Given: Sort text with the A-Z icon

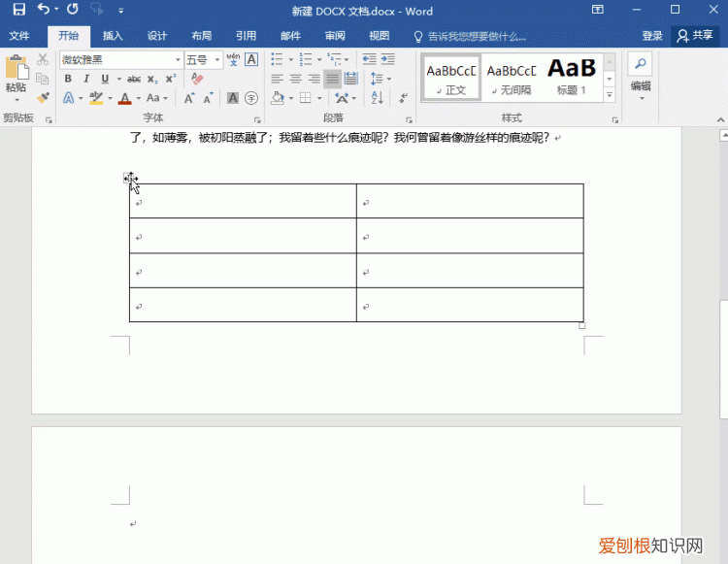Looking at the screenshot, I should (x=377, y=98).
